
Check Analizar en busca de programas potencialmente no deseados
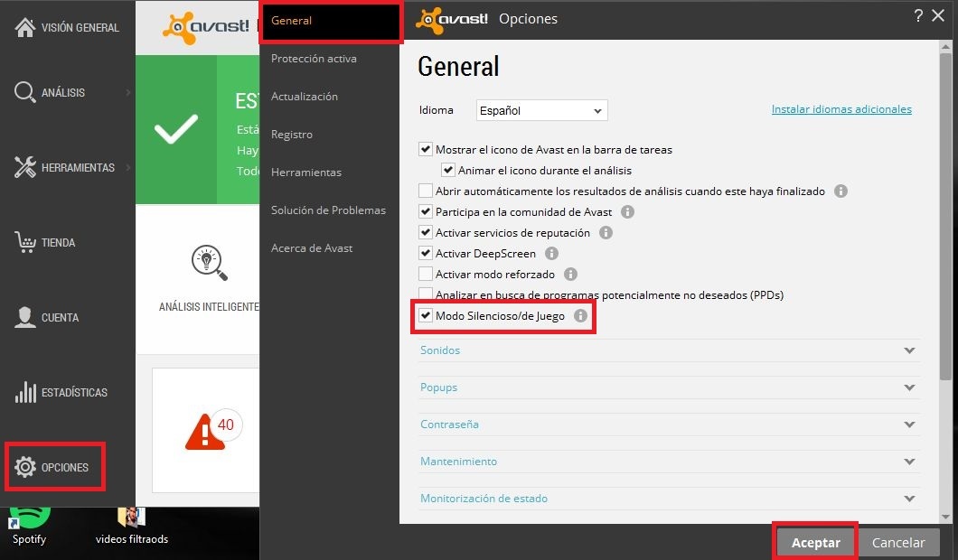[x=426, y=295]
